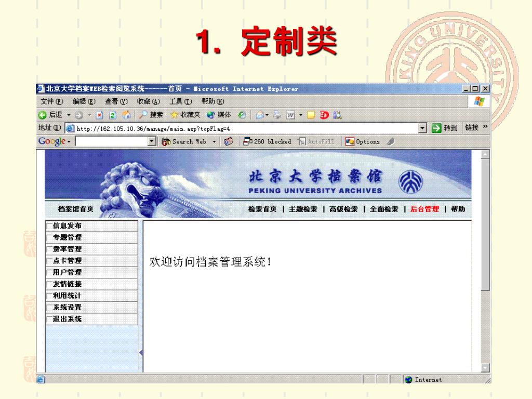Click the green Go arrow button
The image size is (532, 399).
pyautogui.click(x=436, y=128)
